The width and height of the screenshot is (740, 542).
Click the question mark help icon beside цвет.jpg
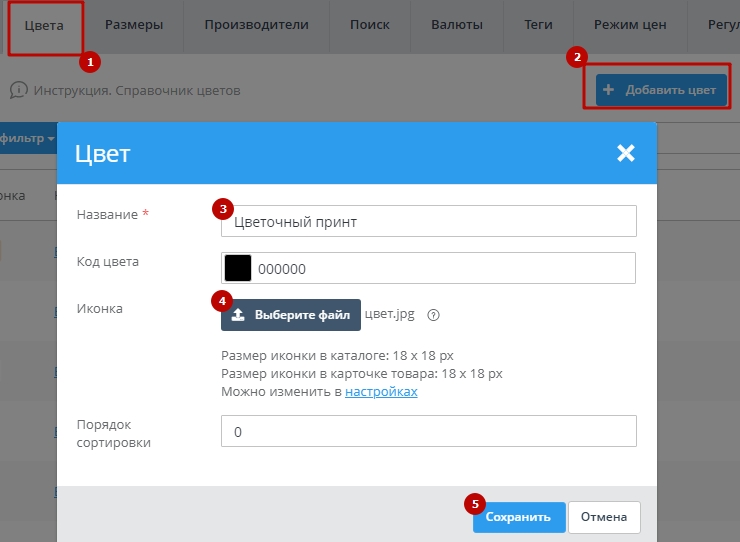(x=434, y=315)
